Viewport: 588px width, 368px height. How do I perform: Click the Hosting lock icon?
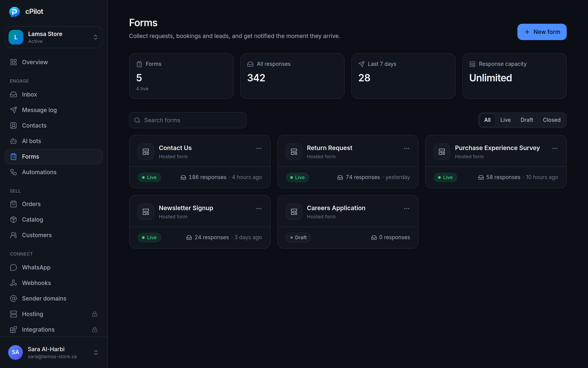tap(95, 314)
